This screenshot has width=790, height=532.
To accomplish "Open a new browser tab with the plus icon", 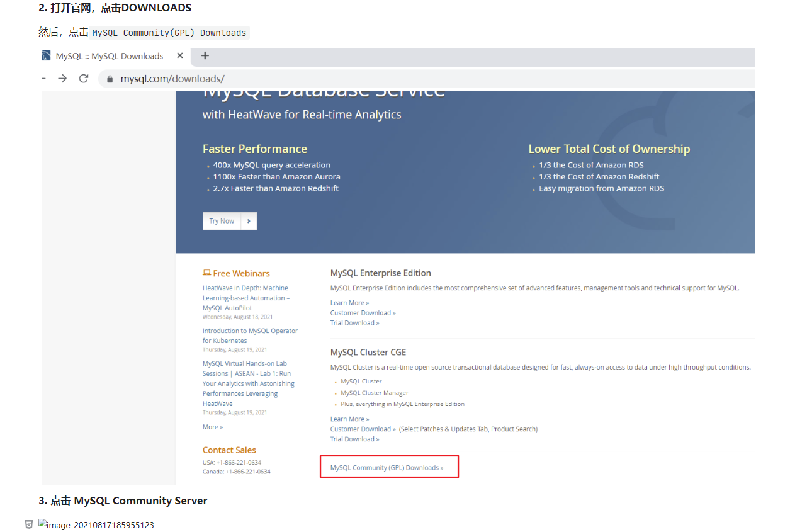I will click(x=205, y=55).
